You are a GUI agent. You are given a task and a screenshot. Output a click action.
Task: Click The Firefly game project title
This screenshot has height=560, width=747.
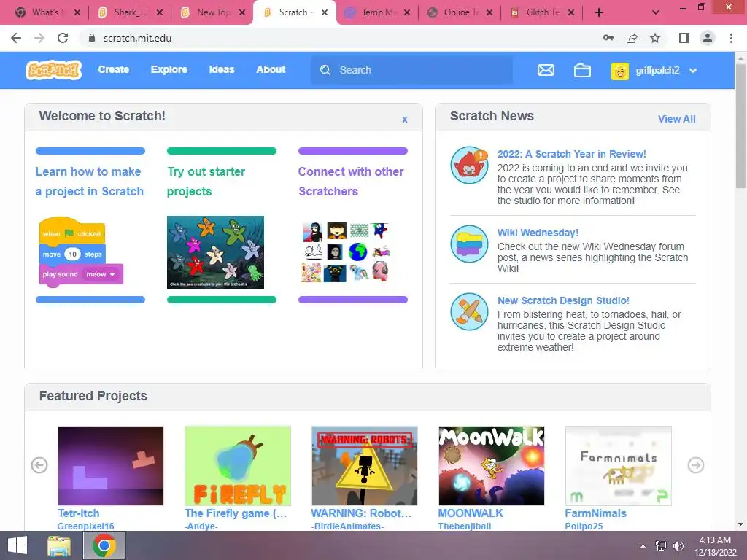coord(236,513)
